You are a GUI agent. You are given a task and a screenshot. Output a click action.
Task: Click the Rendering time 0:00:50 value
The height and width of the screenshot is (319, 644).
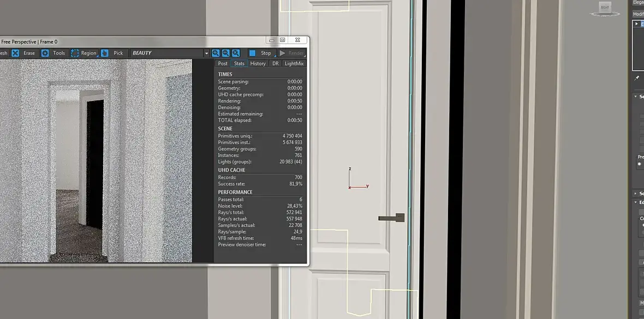click(295, 101)
